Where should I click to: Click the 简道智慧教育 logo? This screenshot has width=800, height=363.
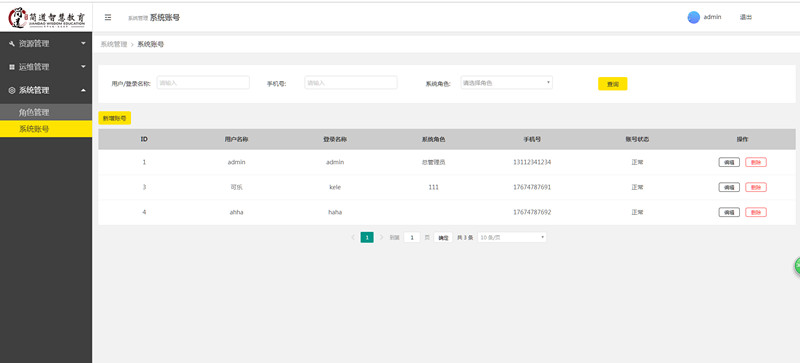[x=46, y=17]
